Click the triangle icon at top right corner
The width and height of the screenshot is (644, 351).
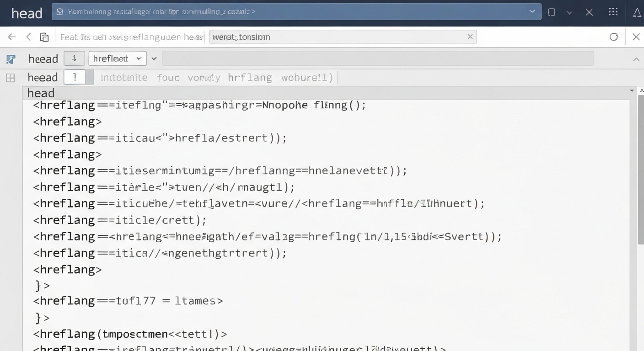click(x=637, y=12)
